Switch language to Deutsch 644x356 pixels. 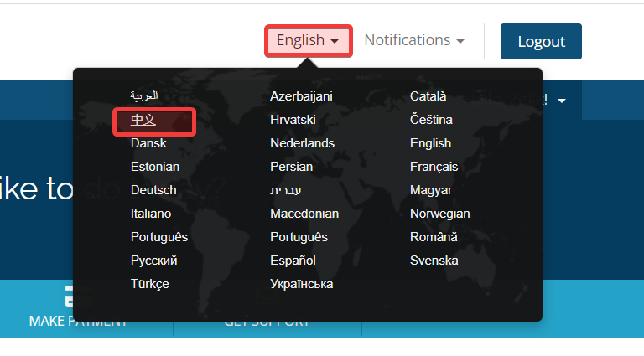click(x=153, y=190)
